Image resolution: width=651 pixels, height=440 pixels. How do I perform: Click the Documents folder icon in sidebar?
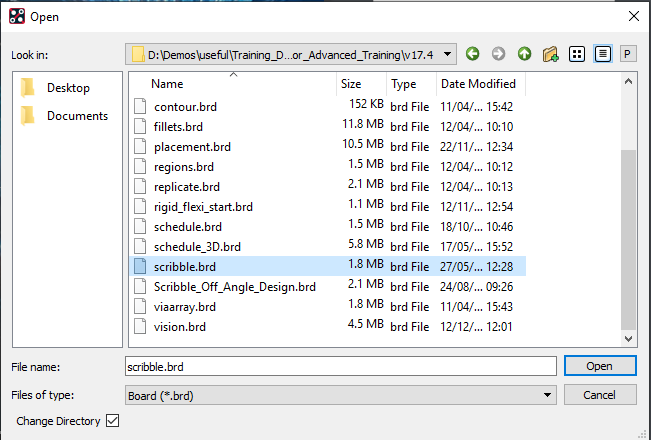coord(27,116)
